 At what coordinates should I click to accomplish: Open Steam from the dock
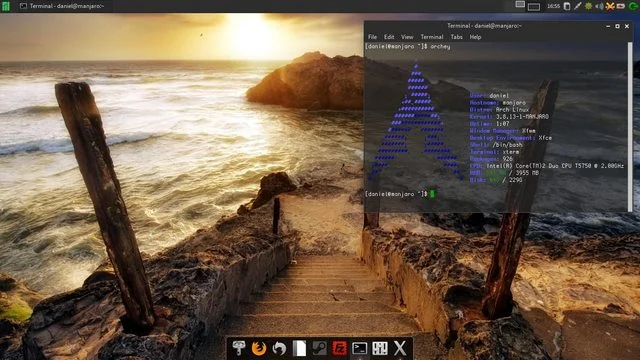pos(319,348)
